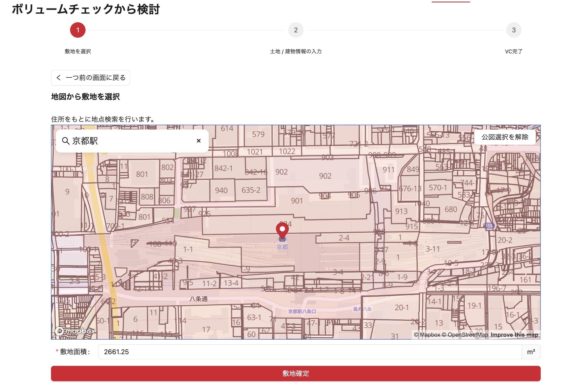Image resolution: width=588 pixels, height=390 pixels.
Task: Click 公図選択を解除 button
Action: pos(505,137)
